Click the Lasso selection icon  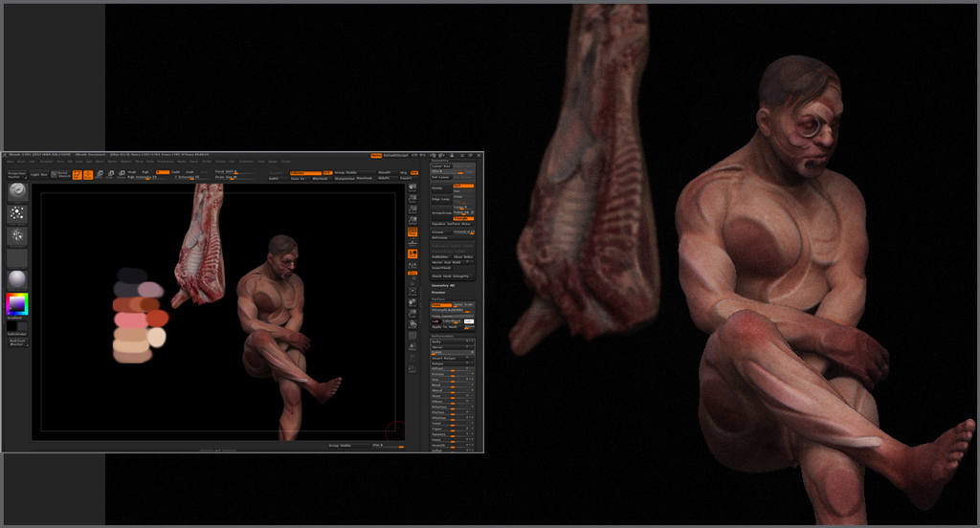point(412,368)
